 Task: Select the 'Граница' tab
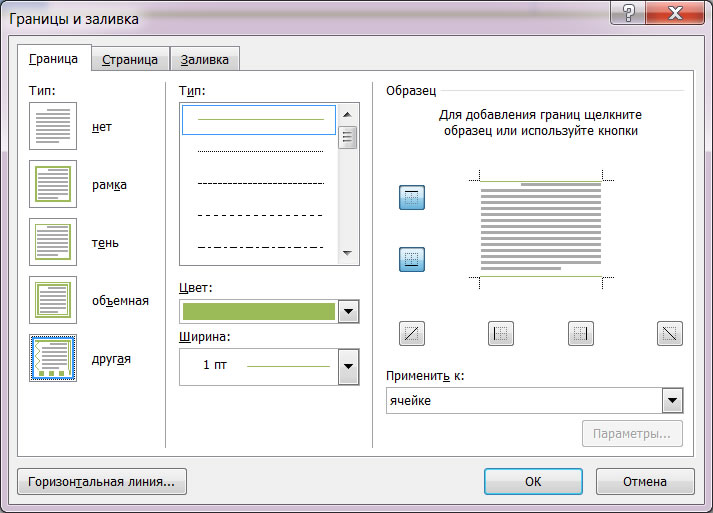tap(54, 59)
